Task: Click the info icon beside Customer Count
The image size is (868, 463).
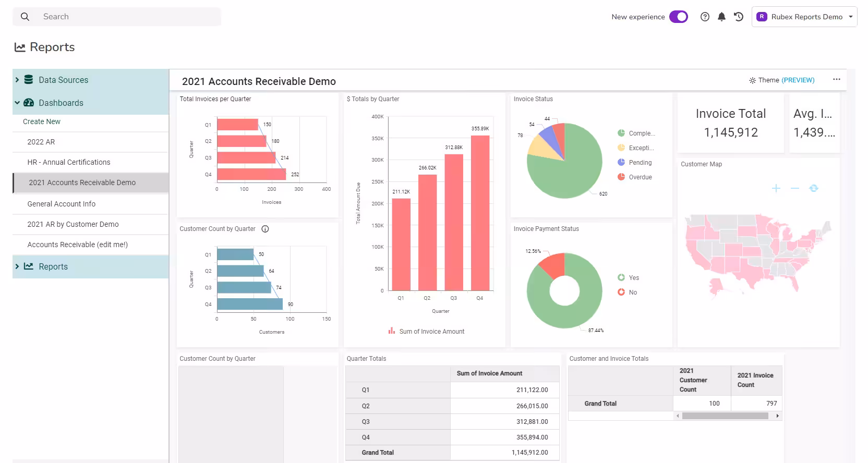Action: [265, 229]
